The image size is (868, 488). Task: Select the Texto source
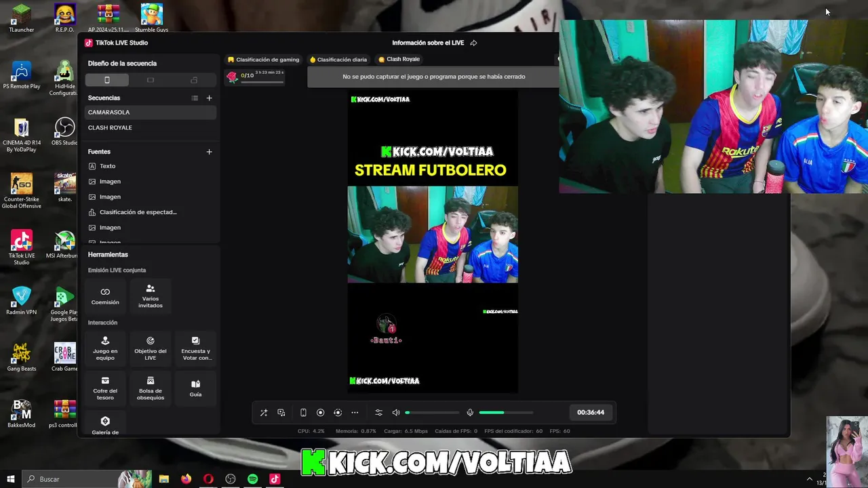click(151, 166)
